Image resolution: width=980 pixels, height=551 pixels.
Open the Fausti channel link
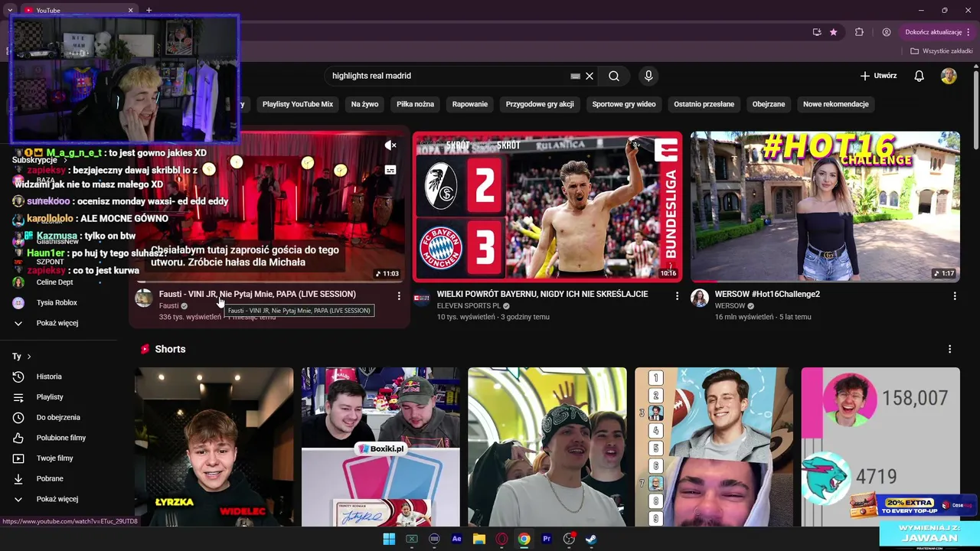[x=168, y=306]
